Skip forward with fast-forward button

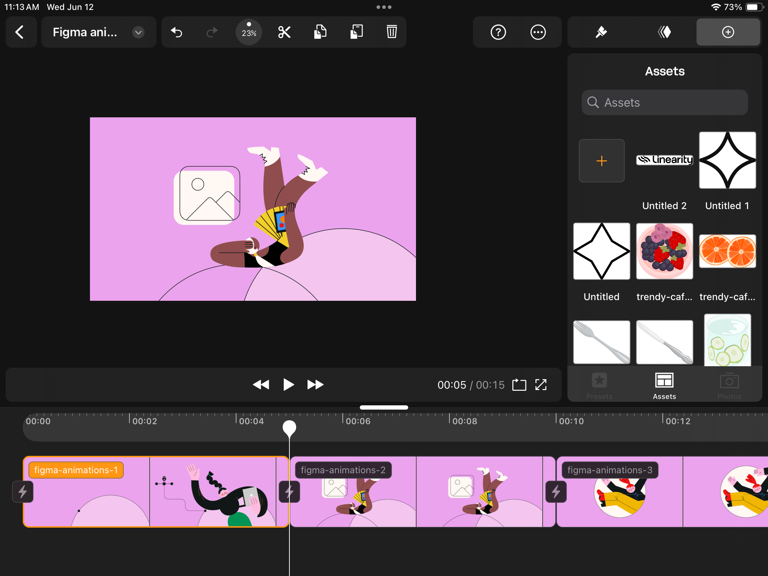[x=315, y=385]
